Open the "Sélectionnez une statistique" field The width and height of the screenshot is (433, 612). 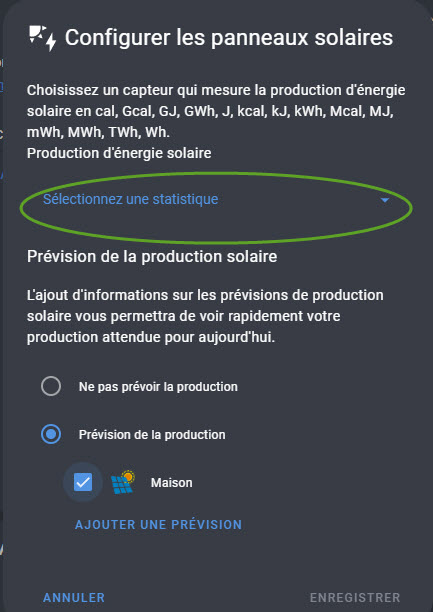(x=216, y=200)
